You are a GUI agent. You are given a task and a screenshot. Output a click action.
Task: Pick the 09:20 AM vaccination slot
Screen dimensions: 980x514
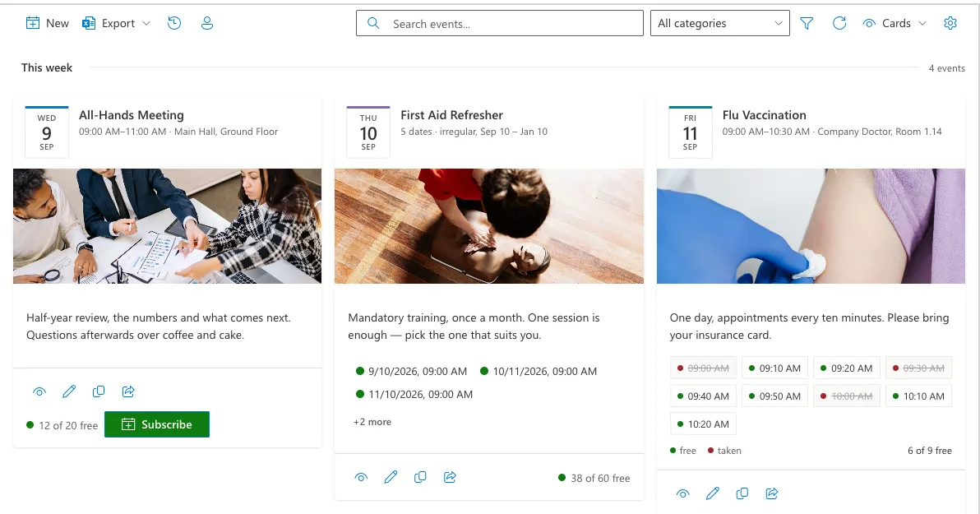[847, 368]
